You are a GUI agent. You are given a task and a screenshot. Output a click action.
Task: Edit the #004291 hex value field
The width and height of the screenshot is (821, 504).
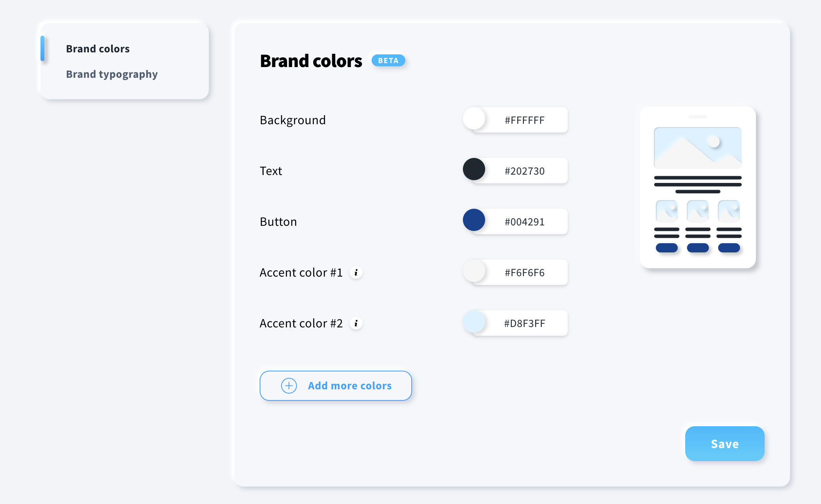pyautogui.click(x=524, y=221)
